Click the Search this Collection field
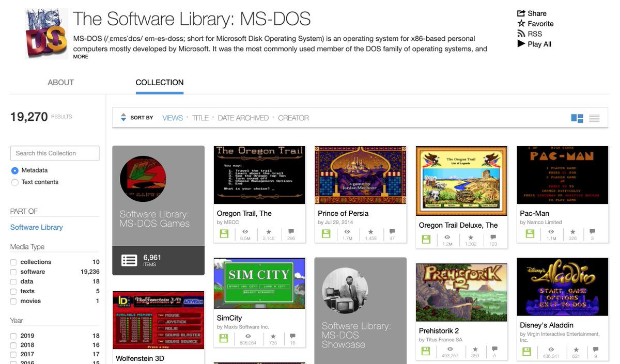The image size is (620, 364). (x=55, y=153)
